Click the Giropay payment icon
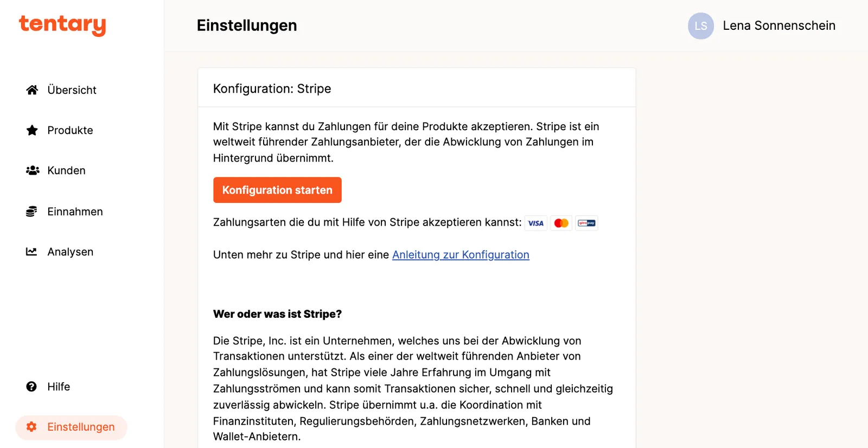Viewport: 868px width, 448px height. 586,223
